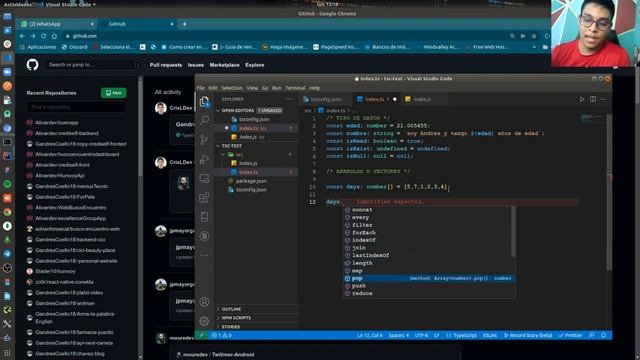Viewport: 640px width, 360px height.
Task: Open the bookmarks overflow chevron in Chrome
Action: click(x=534, y=47)
